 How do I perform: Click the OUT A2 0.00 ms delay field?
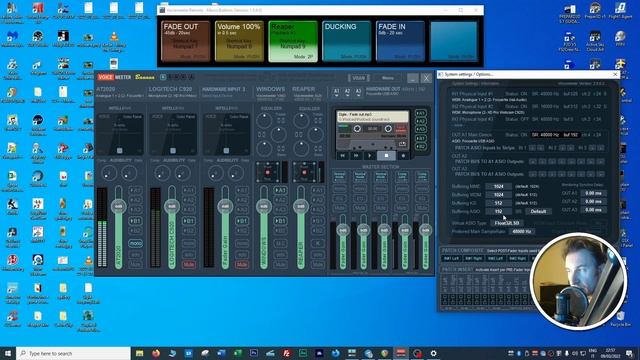[593, 202]
